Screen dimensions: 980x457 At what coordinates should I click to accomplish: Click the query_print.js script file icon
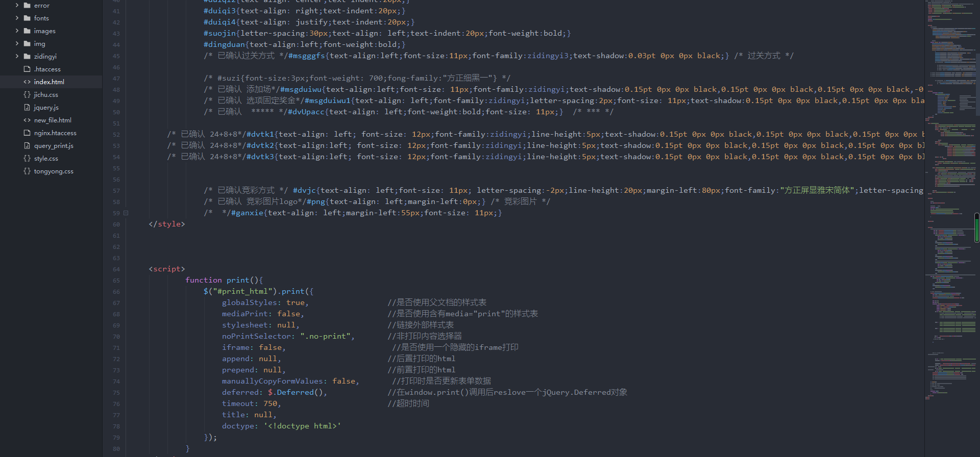click(27, 145)
